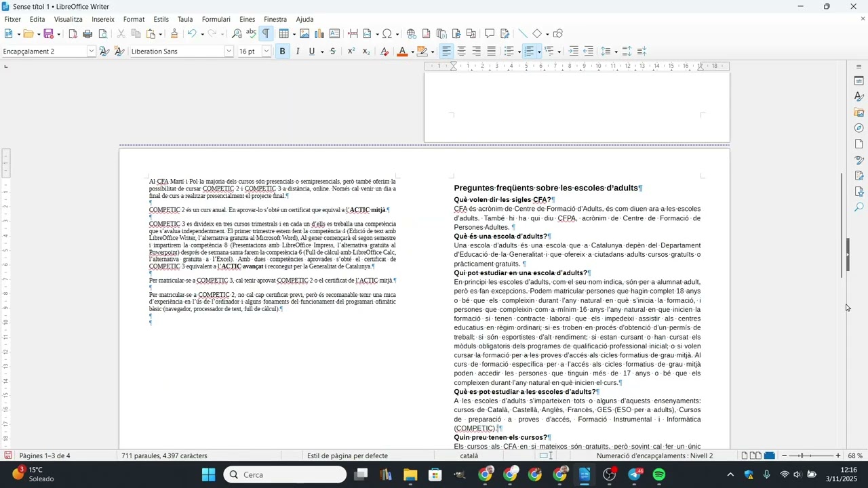The width and height of the screenshot is (868, 488).
Task: Toggle print preview
Action: pos(103,34)
